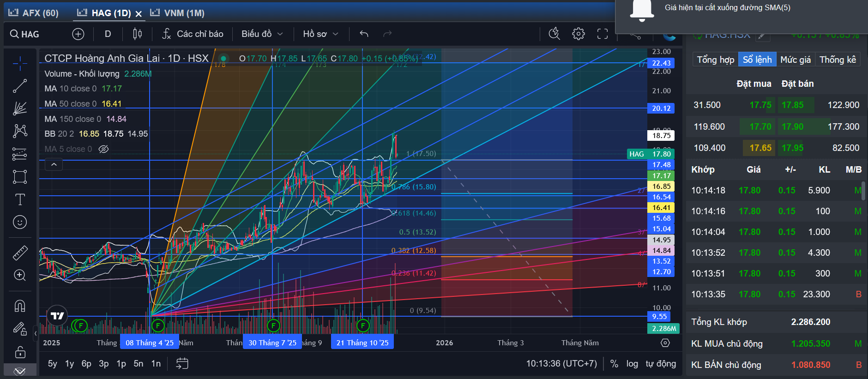The width and height of the screenshot is (868, 379).
Task: Set range to 5y
Action: pos(53,364)
